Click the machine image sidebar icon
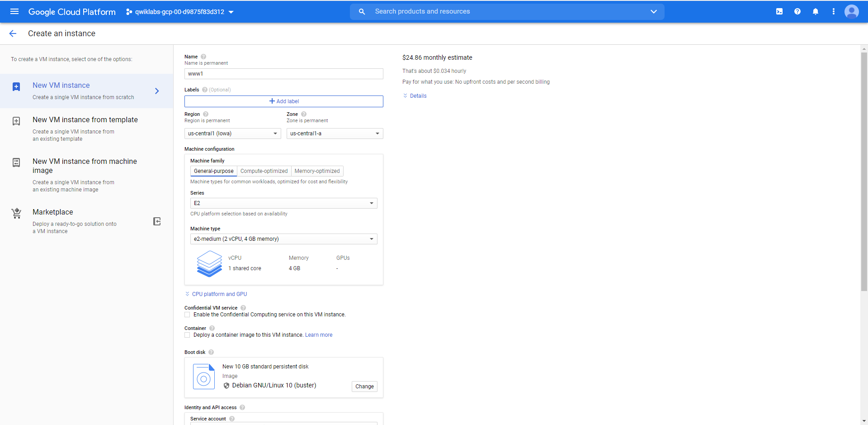This screenshot has height=425, width=868. pyautogui.click(x=16, y=162)
